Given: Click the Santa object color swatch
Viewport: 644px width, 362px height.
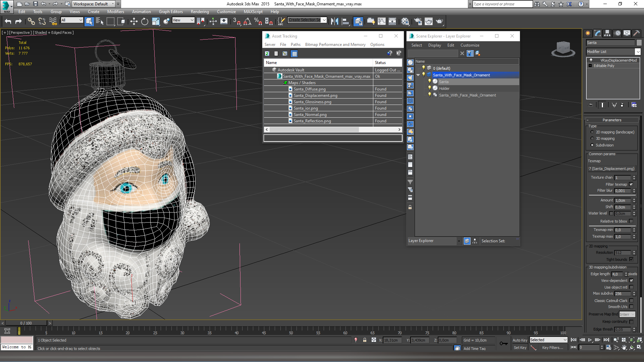Looking at the screenshot, I should pos(639,43).
